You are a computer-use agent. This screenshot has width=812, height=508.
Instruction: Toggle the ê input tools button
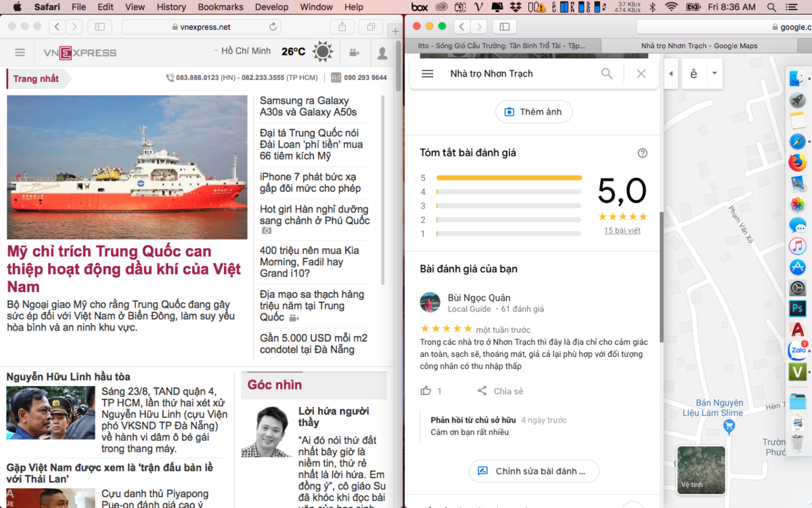(694, 74)
